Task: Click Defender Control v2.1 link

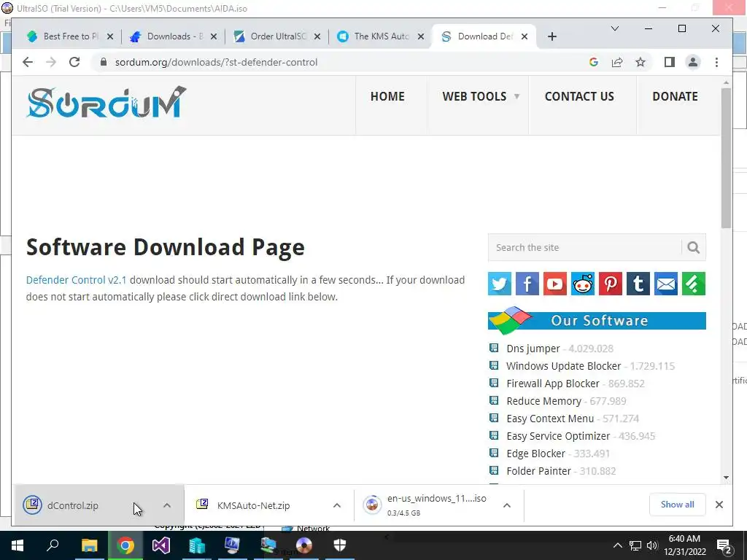Action: tap(76, 280)
